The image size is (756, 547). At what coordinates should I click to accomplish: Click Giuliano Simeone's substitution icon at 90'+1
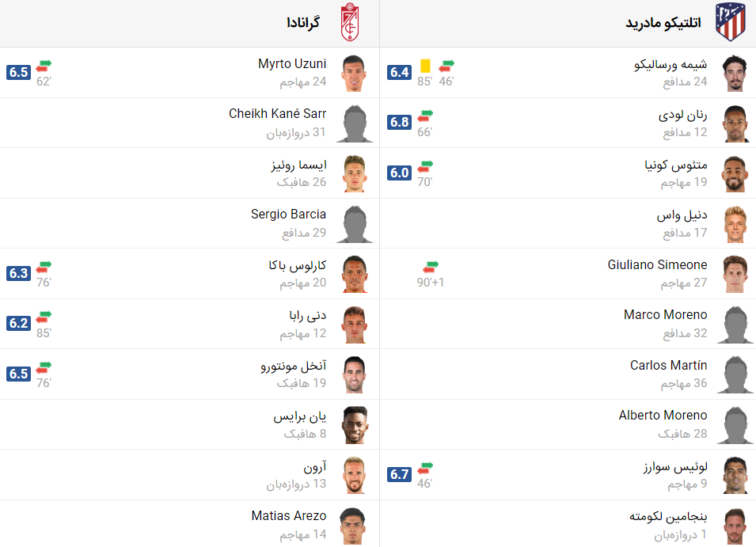click(x=431, y=267)
